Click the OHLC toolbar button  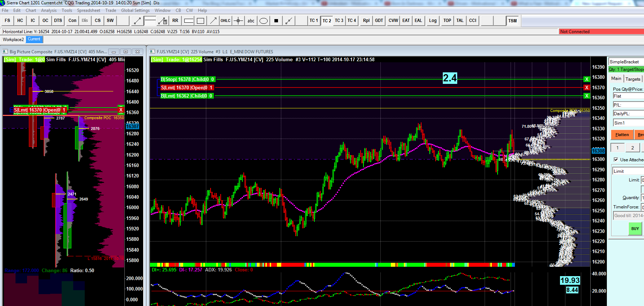pos(225,21)
